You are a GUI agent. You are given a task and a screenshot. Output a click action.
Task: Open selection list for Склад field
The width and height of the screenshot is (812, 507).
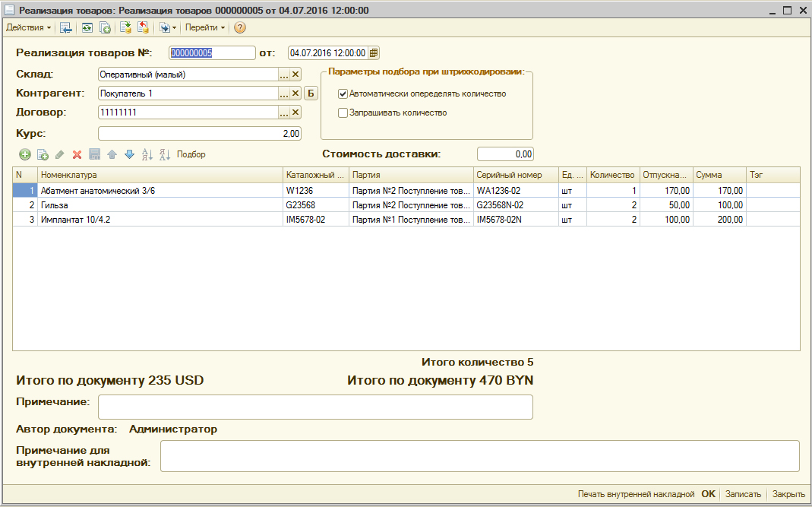point(284,74)
